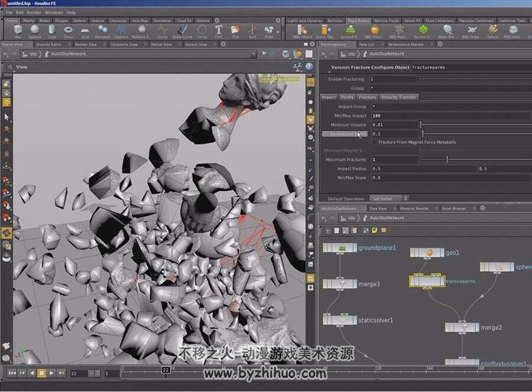Select the File shelf tool
Screen dimensions: 532x392
[x=235, y=31]
